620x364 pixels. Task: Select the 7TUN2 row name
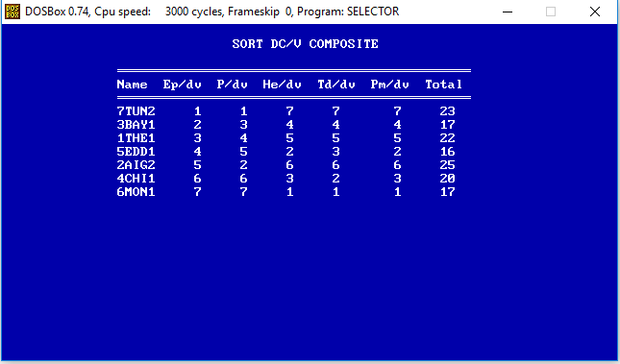(x=136, y=111)
